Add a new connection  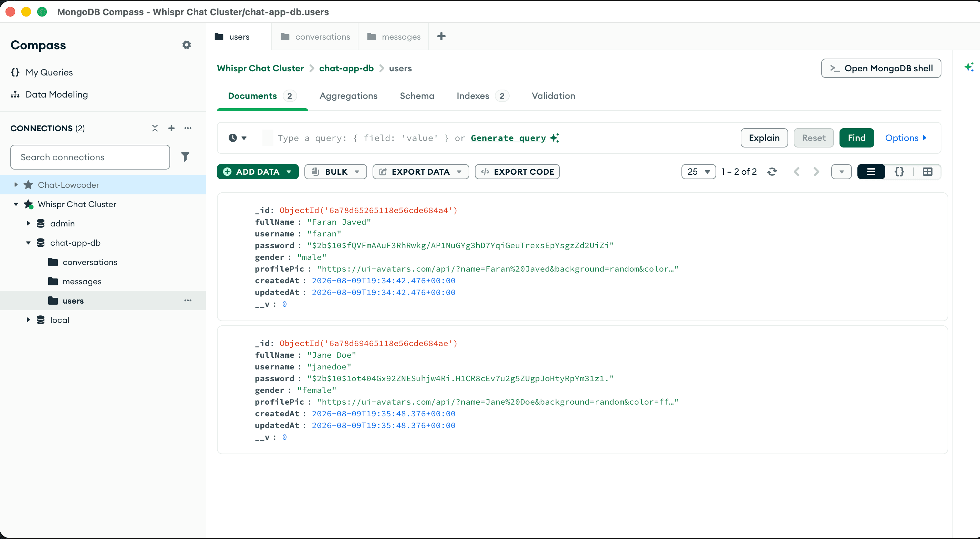[171, 128]
